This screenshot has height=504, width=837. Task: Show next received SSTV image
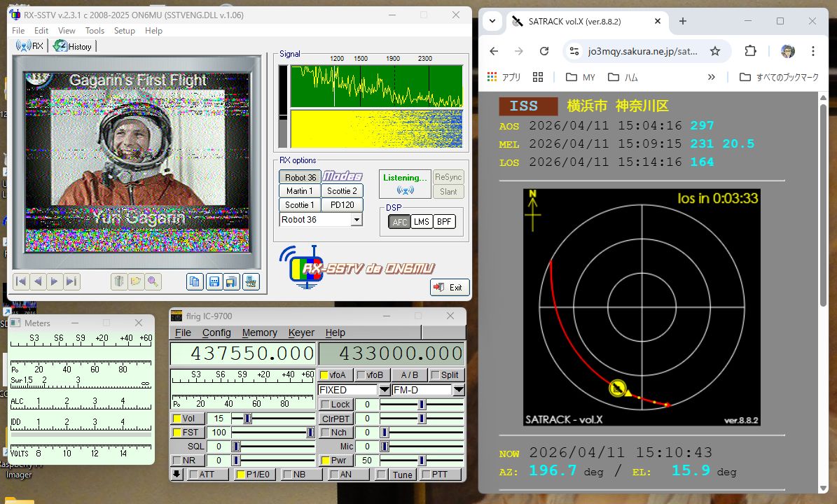pos(54,281)
